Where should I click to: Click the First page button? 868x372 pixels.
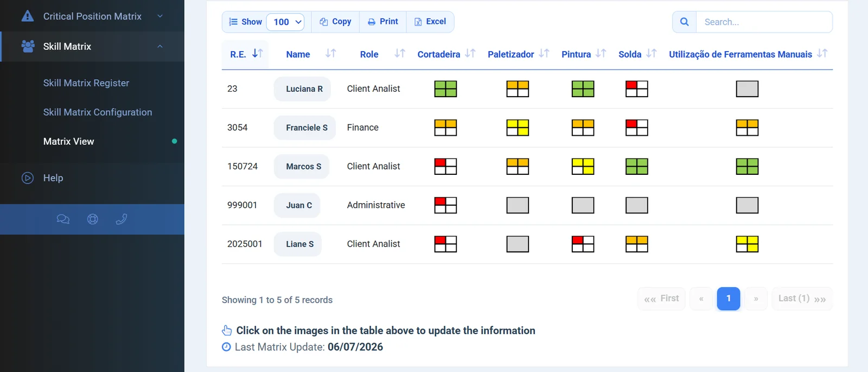[x=662, y=299]
